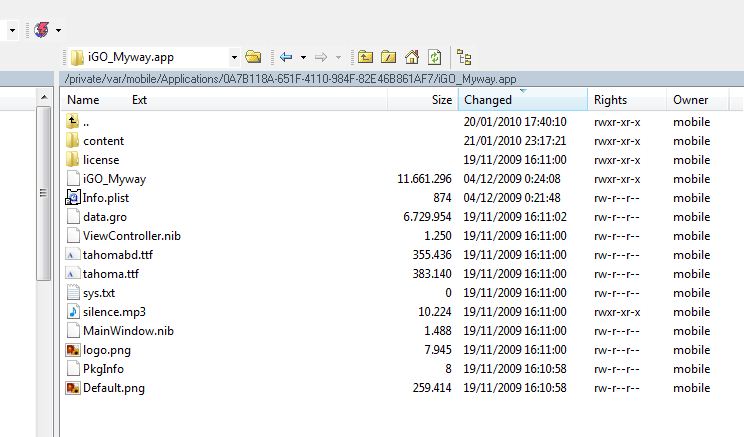The image size is (744, 437).
Task: Select the silence.mp3 file
Action: 113,312
